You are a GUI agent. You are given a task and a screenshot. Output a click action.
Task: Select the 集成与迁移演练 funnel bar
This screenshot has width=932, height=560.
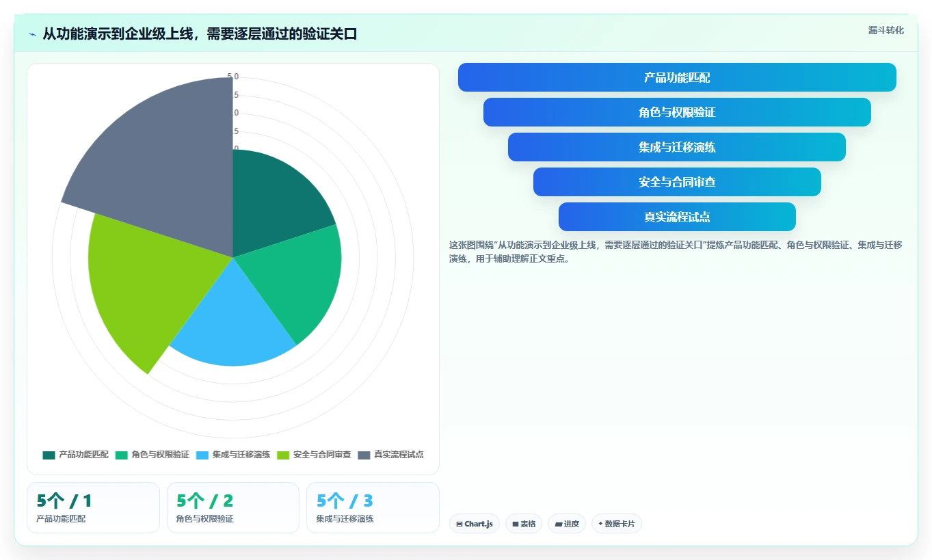coord(677,147)
